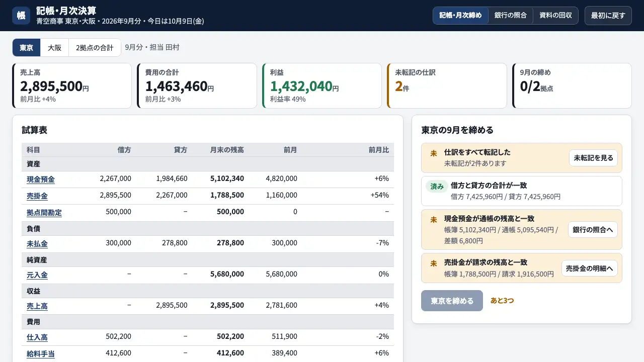Click the 未 badge beside 仕訳をすべて転記した

(433, 153)
